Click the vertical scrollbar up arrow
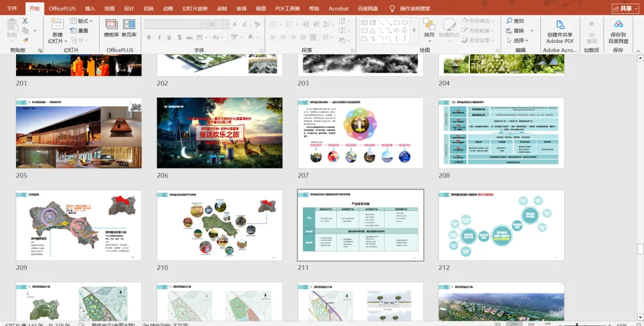 point(640,58)
